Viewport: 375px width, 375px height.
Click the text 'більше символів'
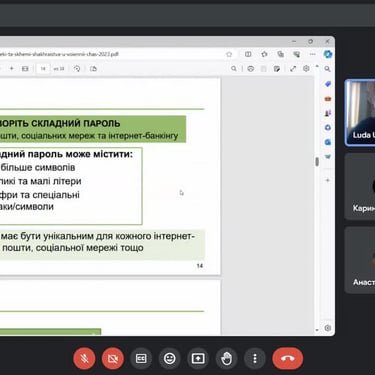tap(38, 167)
